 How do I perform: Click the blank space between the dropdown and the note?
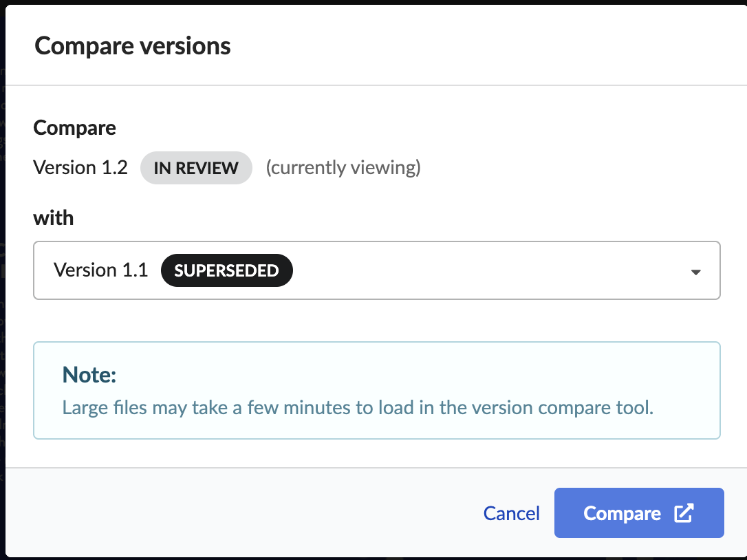376,321
